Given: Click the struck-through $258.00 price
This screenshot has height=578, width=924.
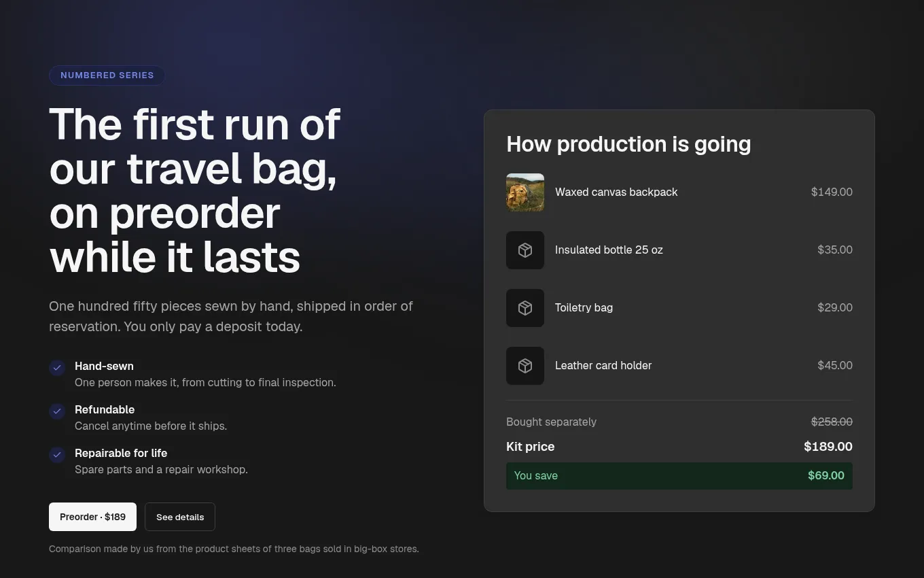Looking at the screenshot, I should [x=832, y=422].
